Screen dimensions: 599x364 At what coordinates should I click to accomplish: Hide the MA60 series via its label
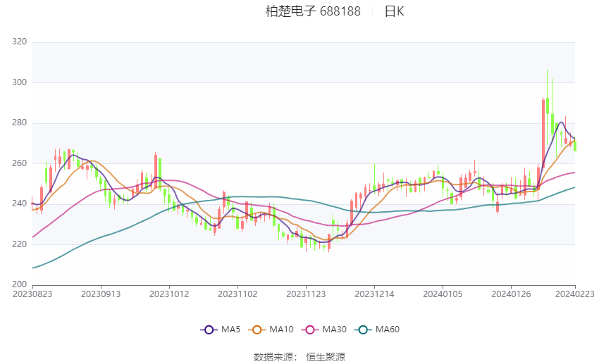388,330
